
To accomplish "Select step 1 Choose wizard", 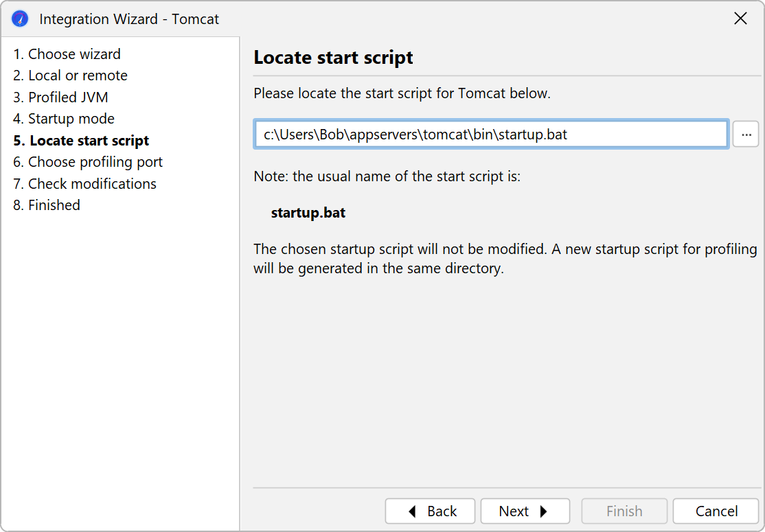I will click(67, 54).
